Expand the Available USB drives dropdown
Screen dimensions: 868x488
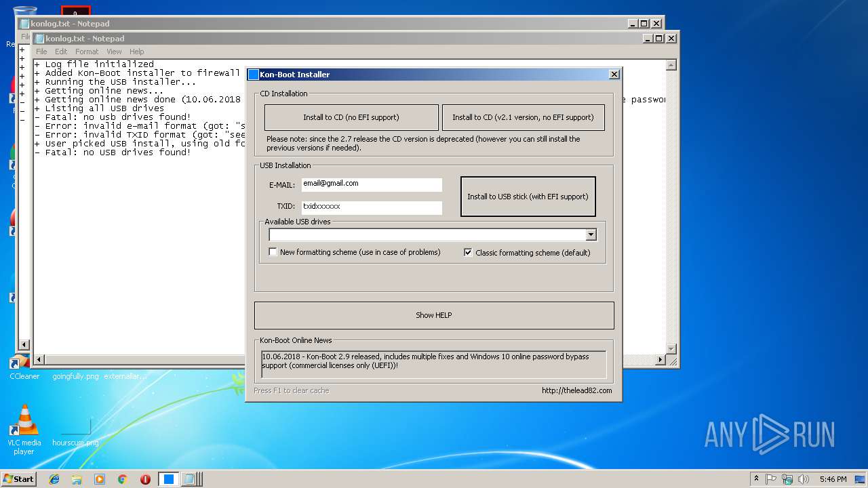pos(591,235)
